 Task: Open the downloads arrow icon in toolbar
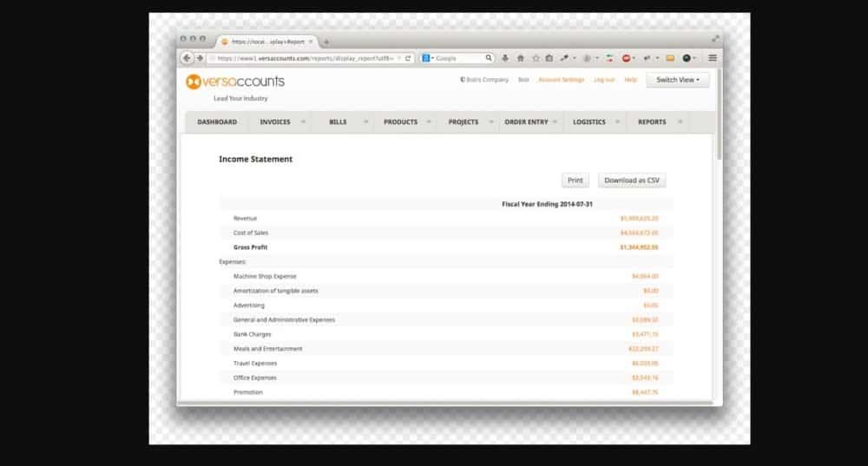tap(505, 58)
